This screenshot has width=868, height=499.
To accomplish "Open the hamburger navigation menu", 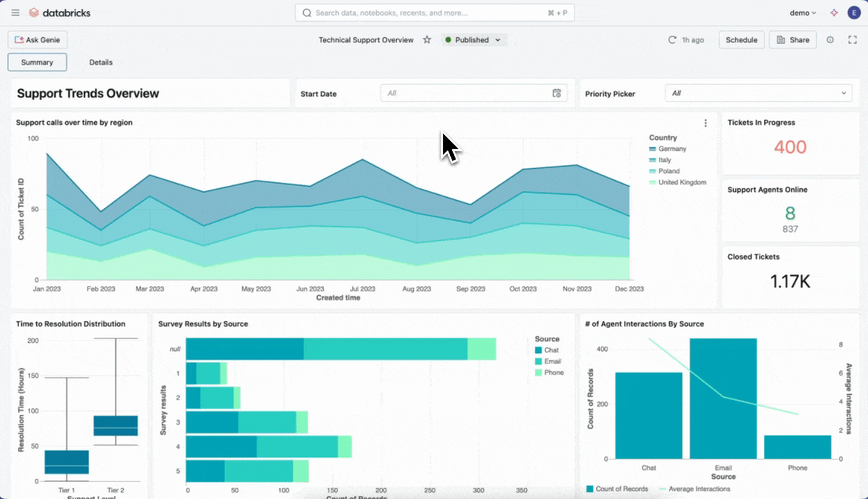I will [15, 12].
